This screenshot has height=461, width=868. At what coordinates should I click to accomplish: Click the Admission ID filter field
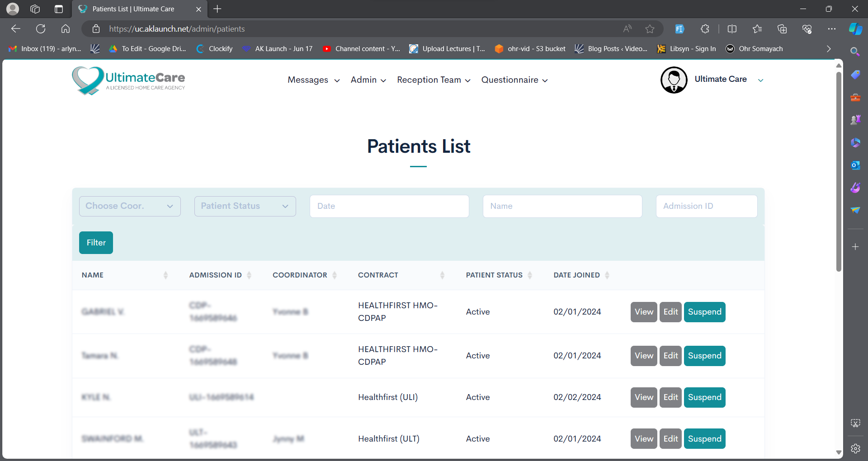coord(707,206)
